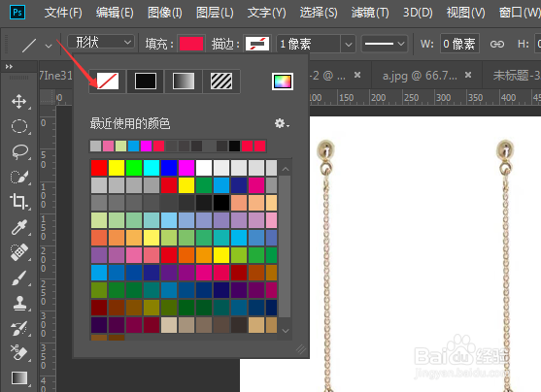Pick the pure blue swatch in first row
The height and width of the screenshot is (392, 541).
click(169, 168)
